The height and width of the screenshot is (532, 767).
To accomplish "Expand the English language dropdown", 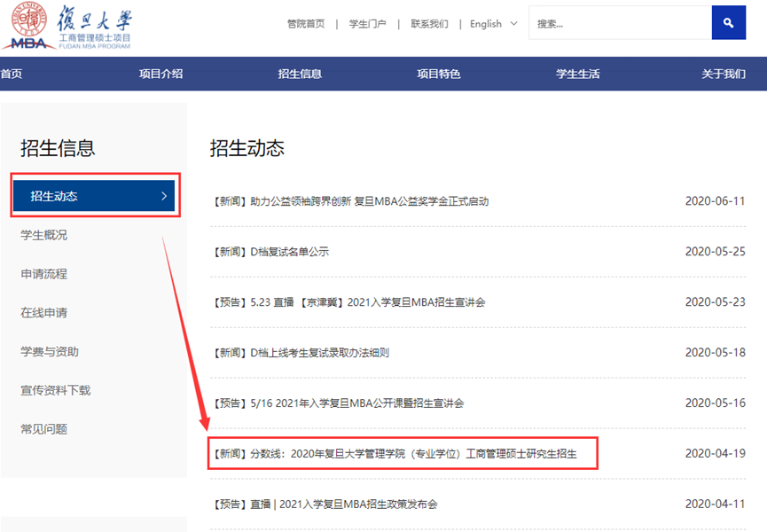I will coord(494,24).
